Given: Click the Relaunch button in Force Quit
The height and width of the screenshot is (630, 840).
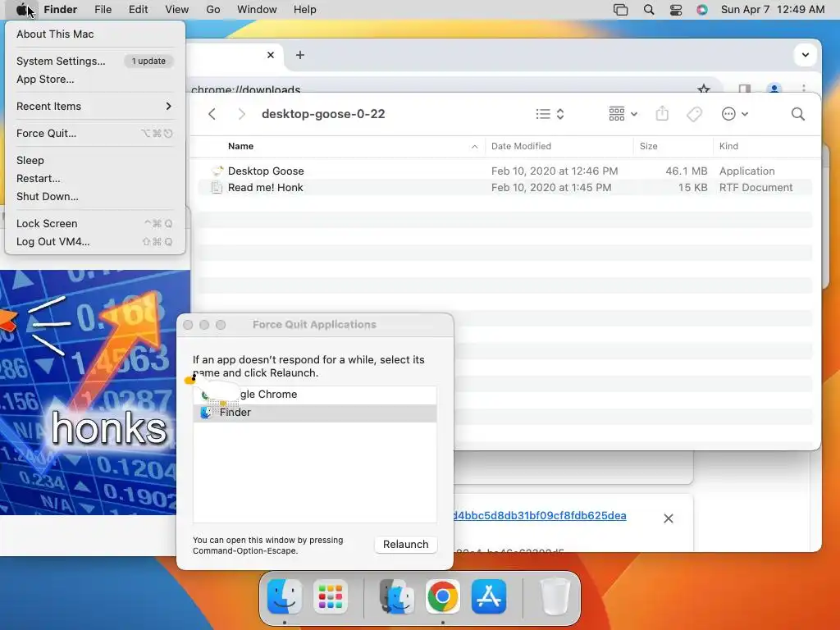Looking at the screenshot, I should [x=405, y=545].
